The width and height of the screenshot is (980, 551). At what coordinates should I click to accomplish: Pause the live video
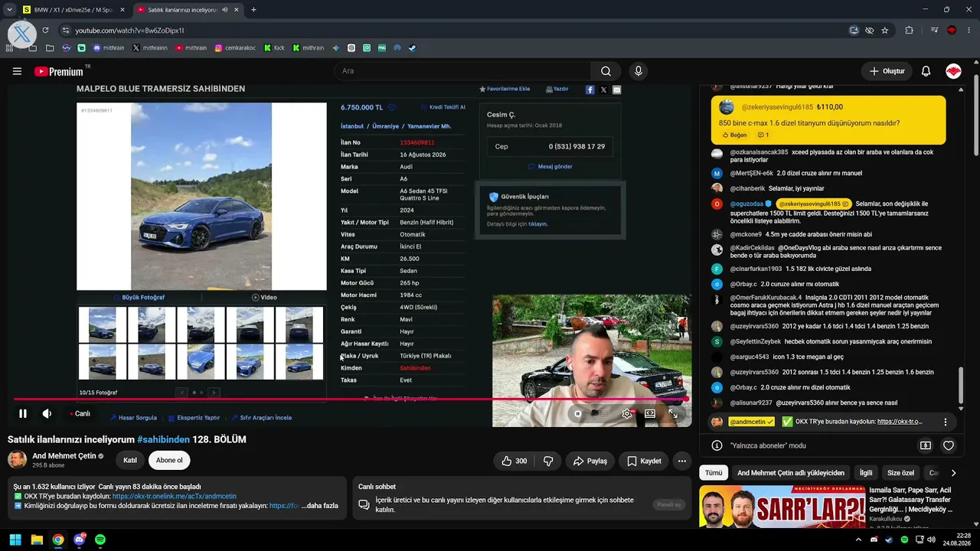[x=23, y=414]
